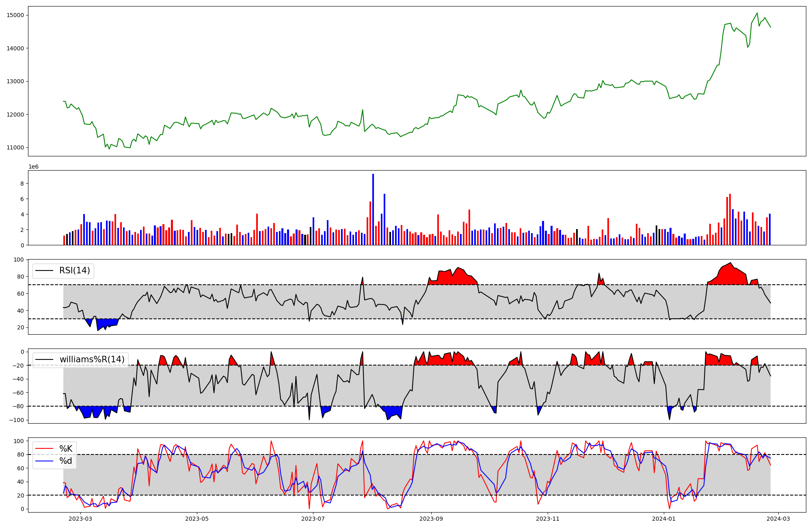
Task: Click the 2024-01 x-axis date label
Action: pos(664,519)
